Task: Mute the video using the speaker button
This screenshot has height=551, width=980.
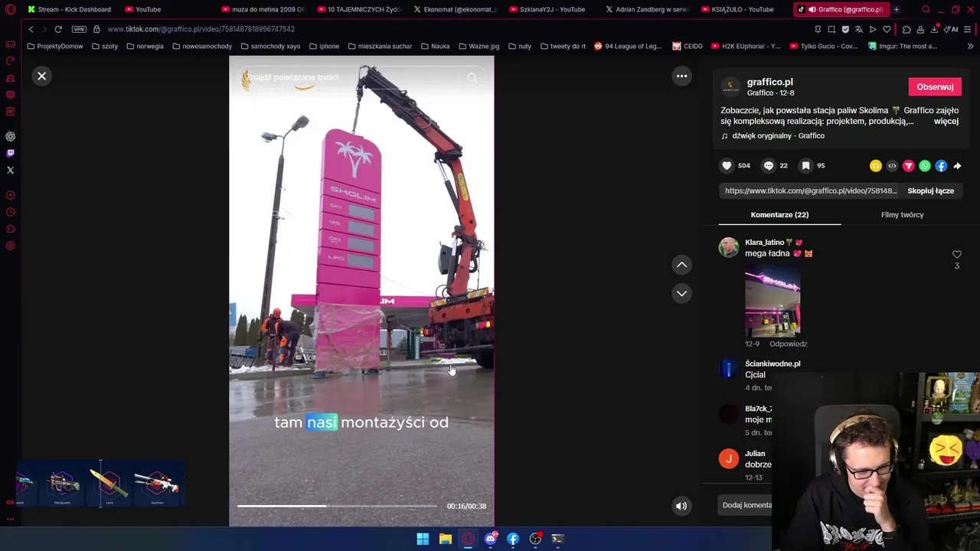Action: click(x=681, y=506)
